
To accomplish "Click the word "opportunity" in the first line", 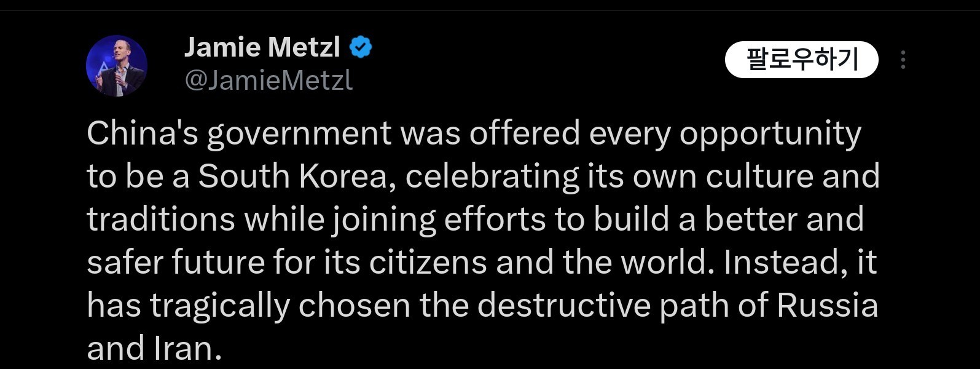I will pos(770,133).
